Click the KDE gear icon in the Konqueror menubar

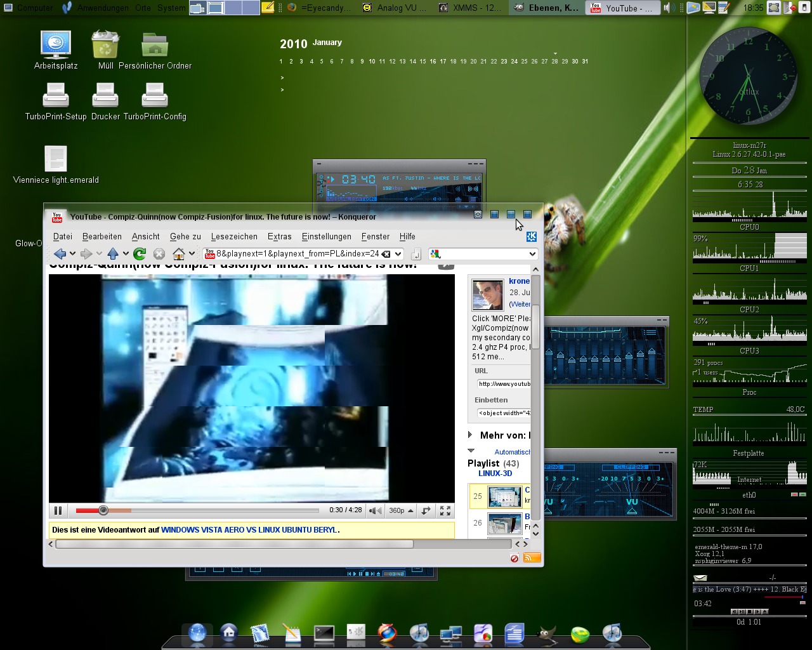pos(532,237)
